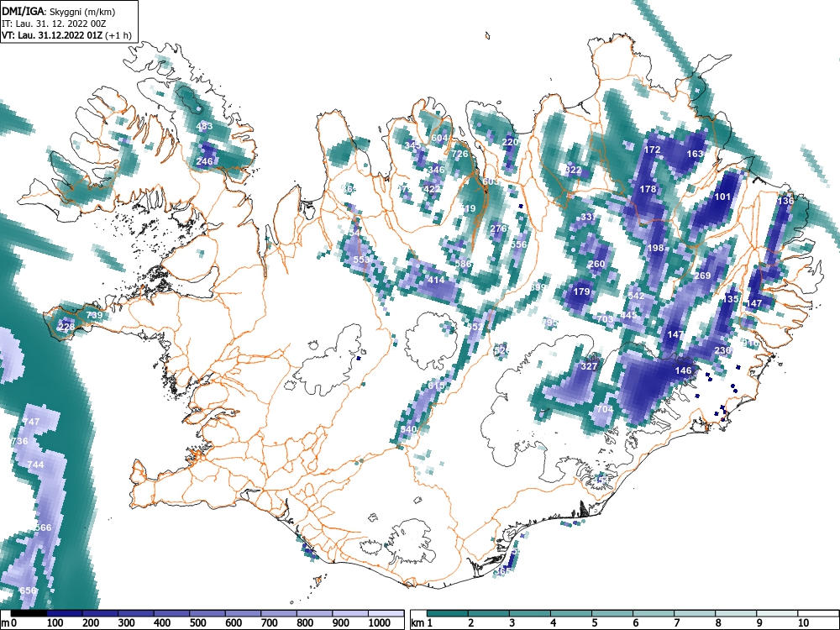Image resolution: width=840 pixels, height=630 pixels.
Task: Click the dark blue 100–200 m legend segment
Action: pyautogui.click(x=65, y=613)
